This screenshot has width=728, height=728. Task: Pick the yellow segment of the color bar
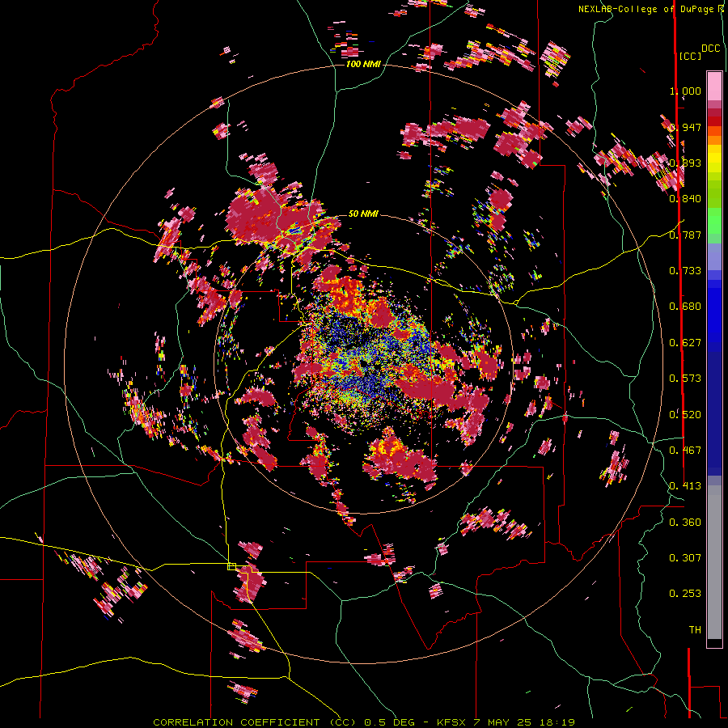click(714, 160)
